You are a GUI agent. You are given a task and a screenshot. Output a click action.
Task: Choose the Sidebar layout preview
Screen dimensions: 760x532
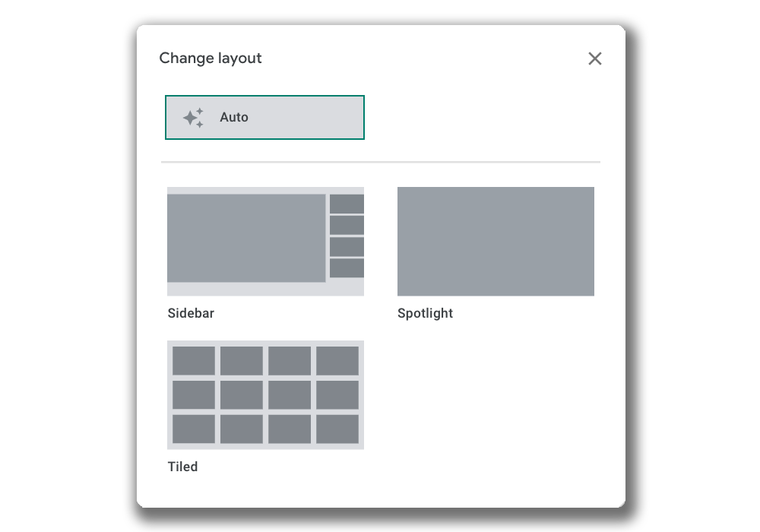(265, 241)
